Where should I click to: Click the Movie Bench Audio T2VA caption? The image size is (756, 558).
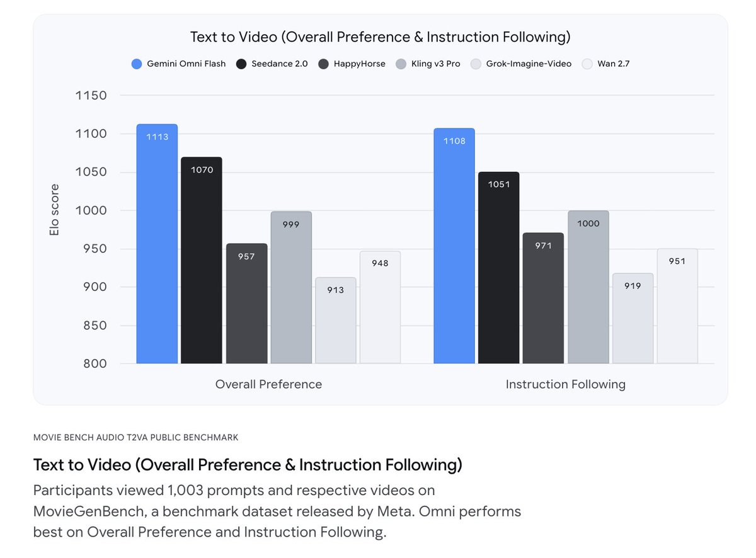coord(135,437)
